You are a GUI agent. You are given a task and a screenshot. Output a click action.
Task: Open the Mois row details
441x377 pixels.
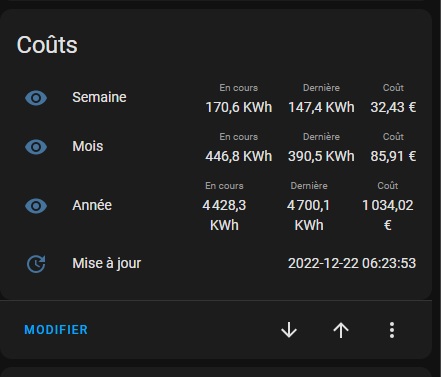click(88, 146)
